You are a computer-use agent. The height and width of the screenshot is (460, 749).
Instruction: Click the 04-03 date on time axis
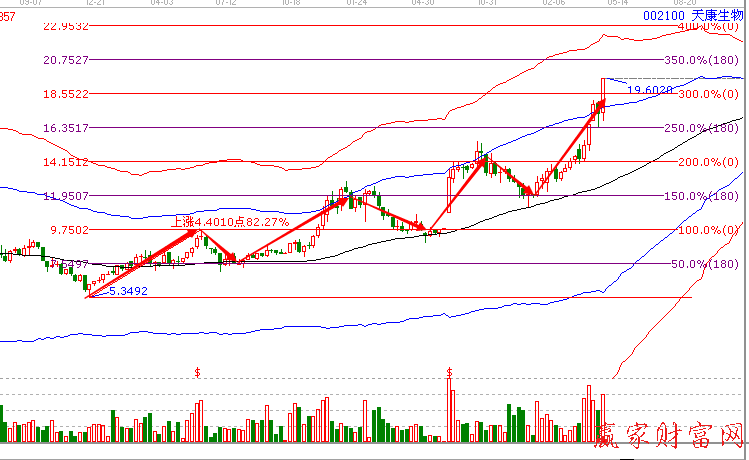pos(161,4)
